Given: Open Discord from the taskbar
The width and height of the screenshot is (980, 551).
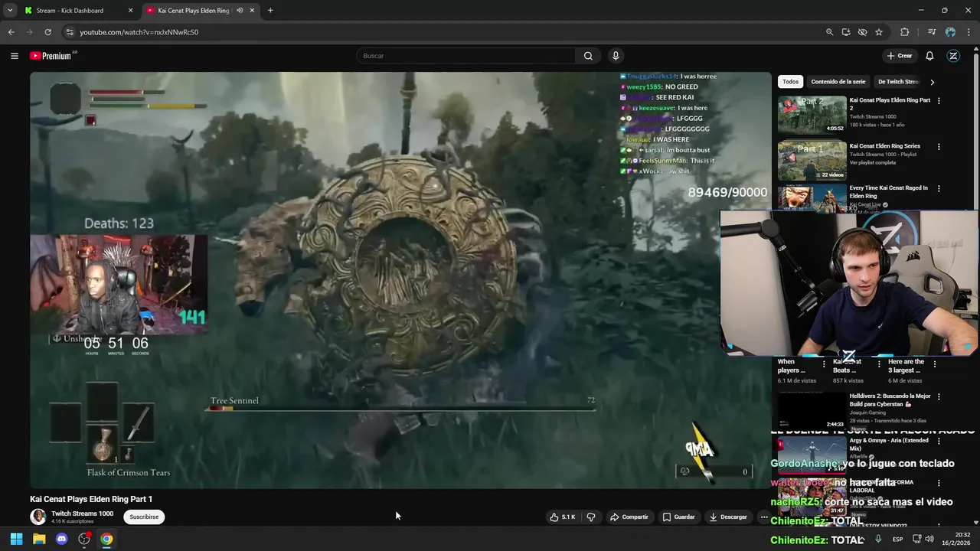Looking at the screenshot, I should 62,539.
